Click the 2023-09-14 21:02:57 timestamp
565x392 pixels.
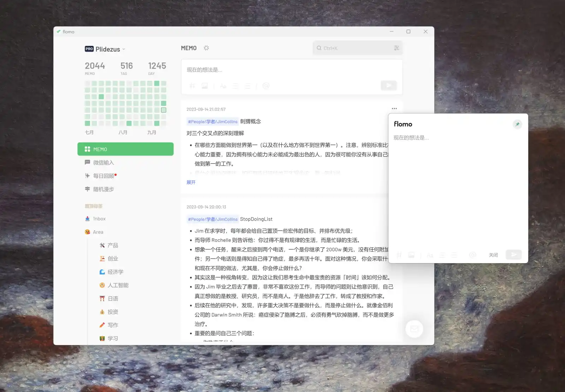[x=206, y=109]
